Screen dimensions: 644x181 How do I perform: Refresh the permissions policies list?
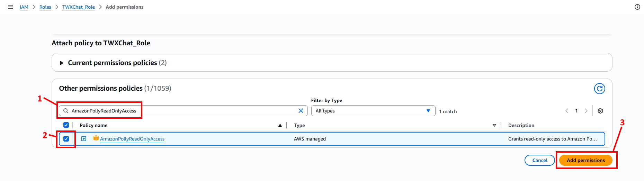click(599, 89)
